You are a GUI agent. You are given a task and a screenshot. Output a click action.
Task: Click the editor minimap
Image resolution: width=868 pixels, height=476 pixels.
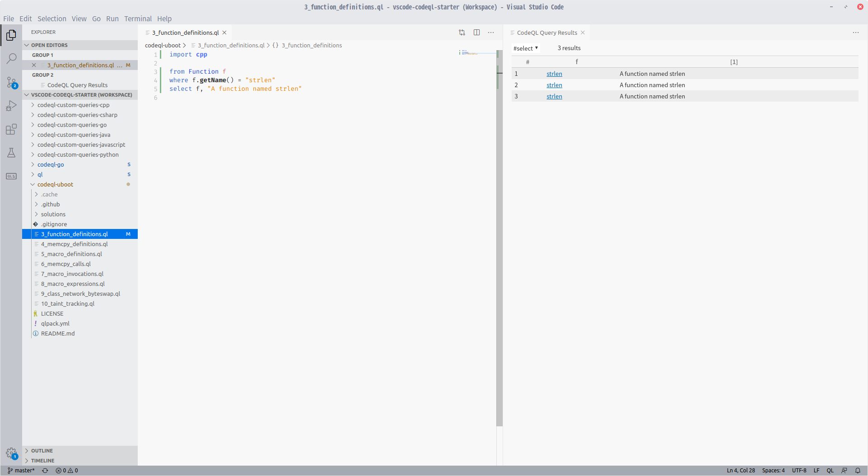pos(477,53)
